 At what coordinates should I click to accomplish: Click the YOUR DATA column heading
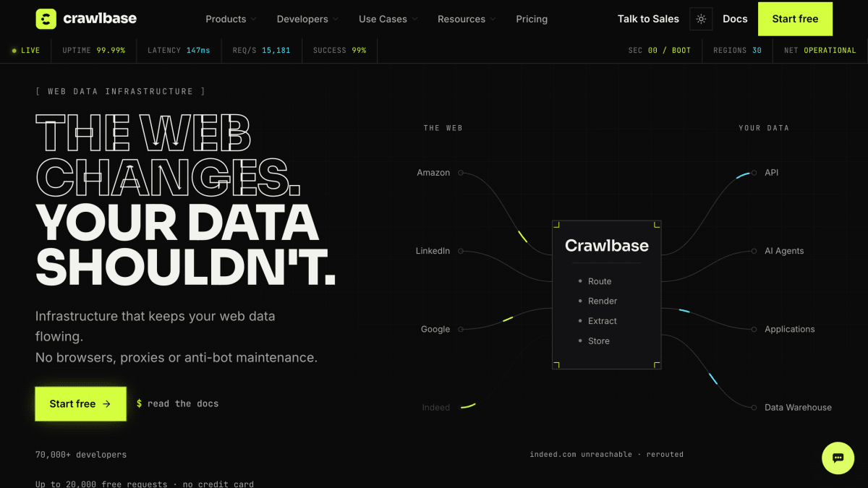tap(764, 128)
